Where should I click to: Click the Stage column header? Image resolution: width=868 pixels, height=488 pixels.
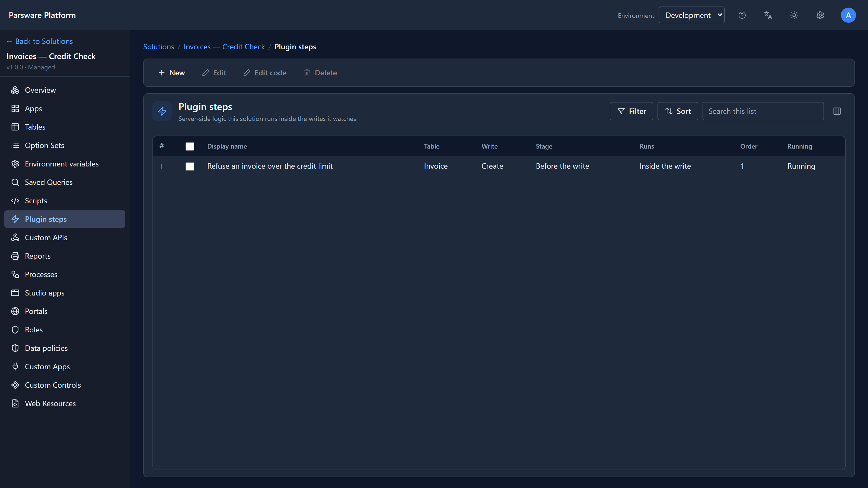tap(544, 146)
